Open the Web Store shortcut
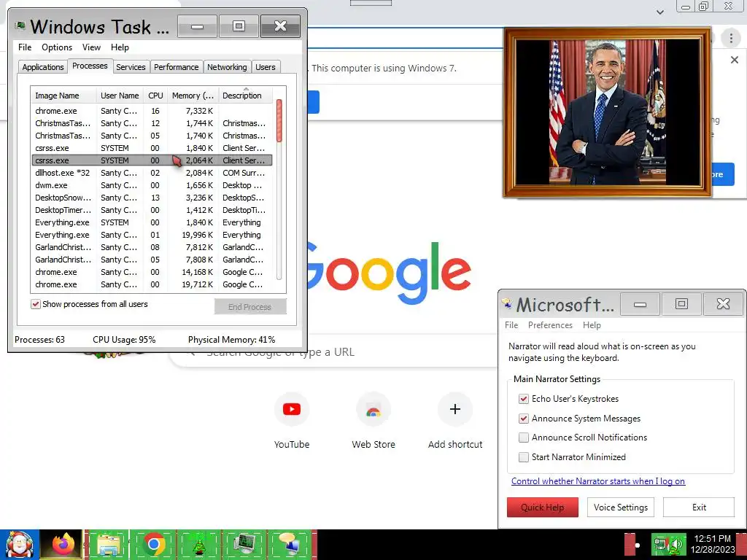747x560 pixels. pyautogui.click(x=373, y=421)
